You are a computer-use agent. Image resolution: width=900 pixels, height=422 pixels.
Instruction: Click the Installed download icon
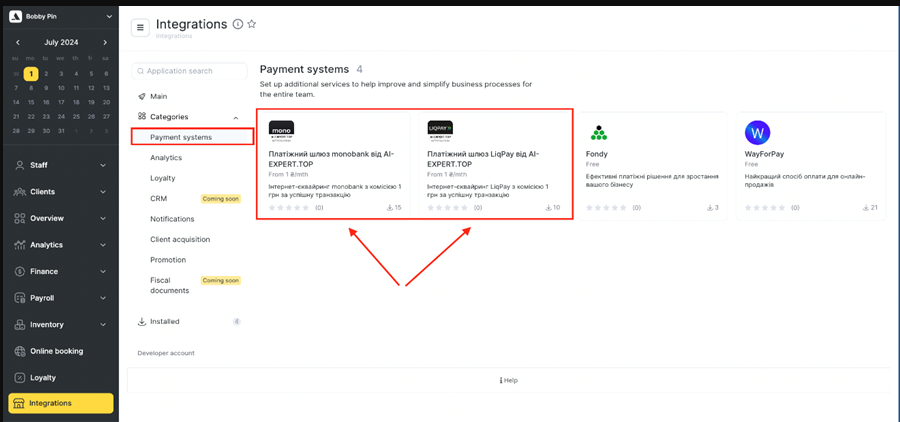pyautogui.click(x=142, y=322)
